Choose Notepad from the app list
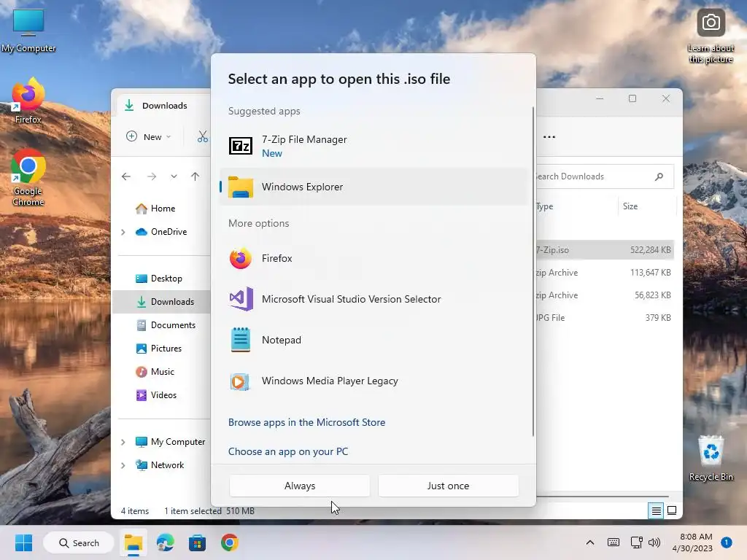The image size is (747, 560). coord(374,340)
